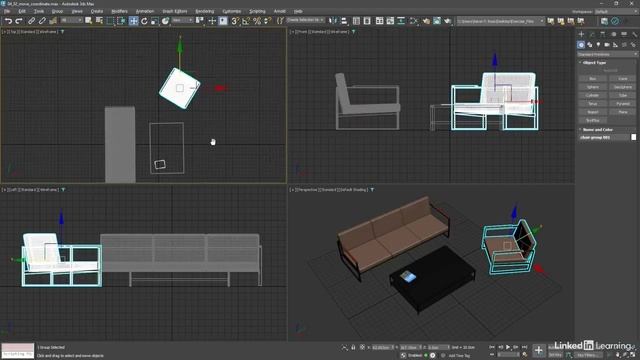
Task: Activate the Select Object tool
Action: (x=89, y=20)
